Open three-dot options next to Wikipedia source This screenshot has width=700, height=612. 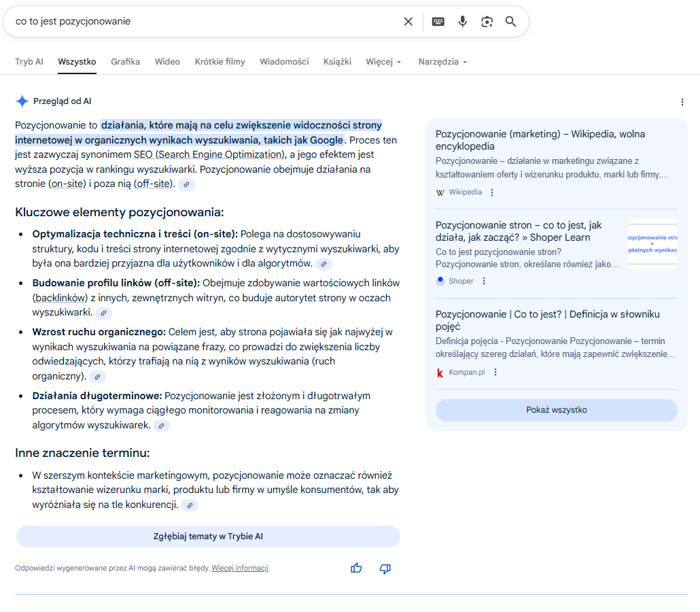[492, 192]
